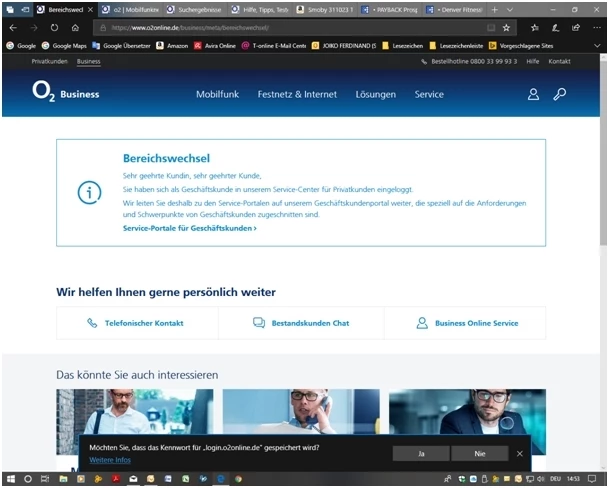Open the Mobilfunk navigation menu
Screen dimensions: 609x488
pos(218,94)
